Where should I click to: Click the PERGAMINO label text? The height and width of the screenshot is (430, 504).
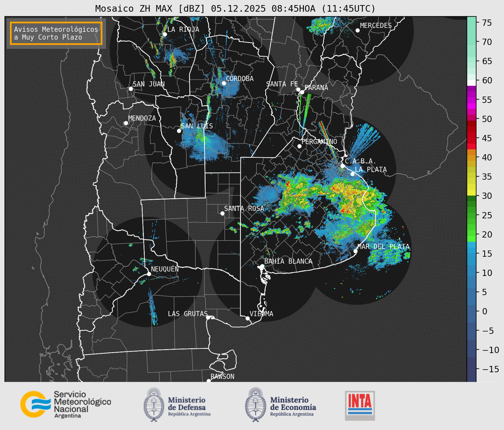pyautogui.click(x=319, y=141)
